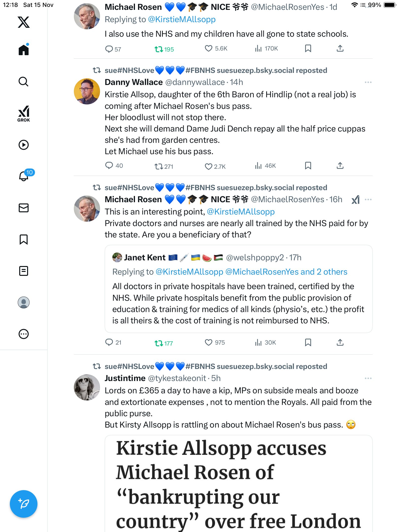Open the notifications bell
This screenshot has height=532, width=399.
pyautogui.click(x=24, y=176)
